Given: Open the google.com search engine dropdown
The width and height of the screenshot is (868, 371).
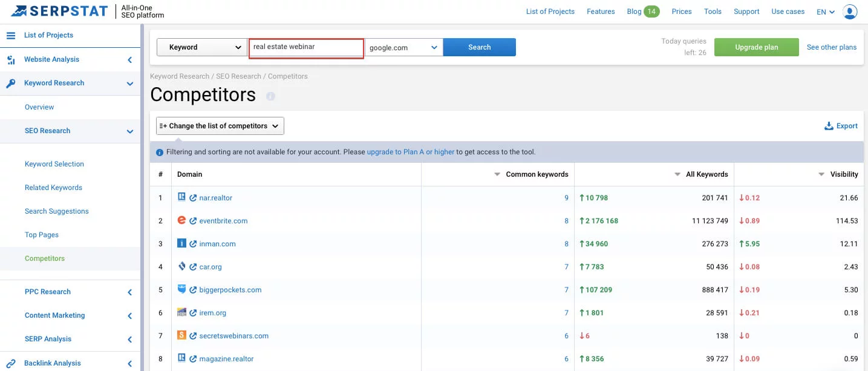Looking at the screenshot, I should (403, 47).
